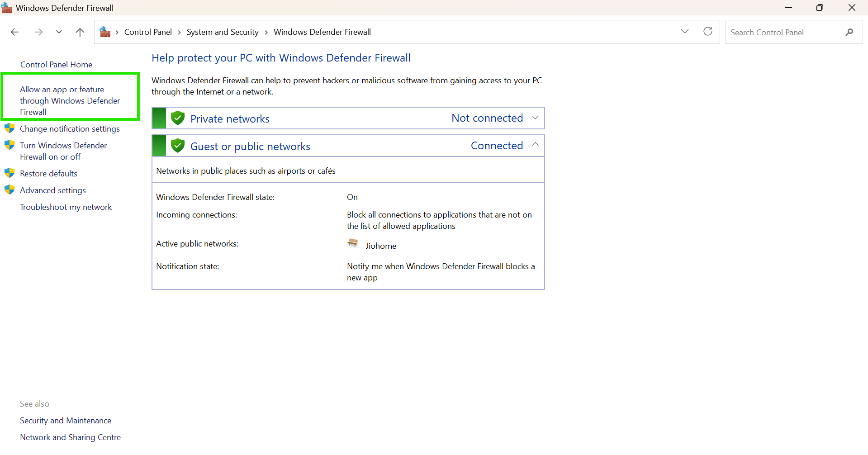Open recent locations dropdown chevron

[59, 32]
